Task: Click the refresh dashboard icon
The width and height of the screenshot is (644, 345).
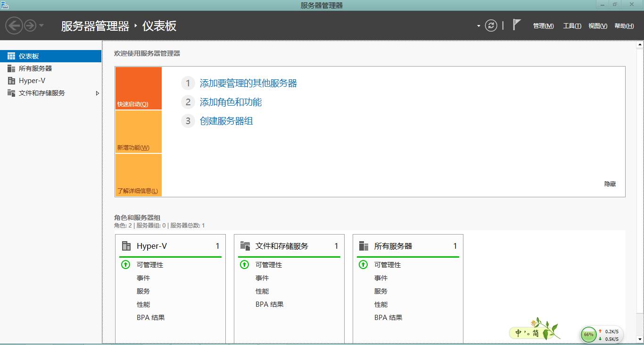Action: pos(491,25)
